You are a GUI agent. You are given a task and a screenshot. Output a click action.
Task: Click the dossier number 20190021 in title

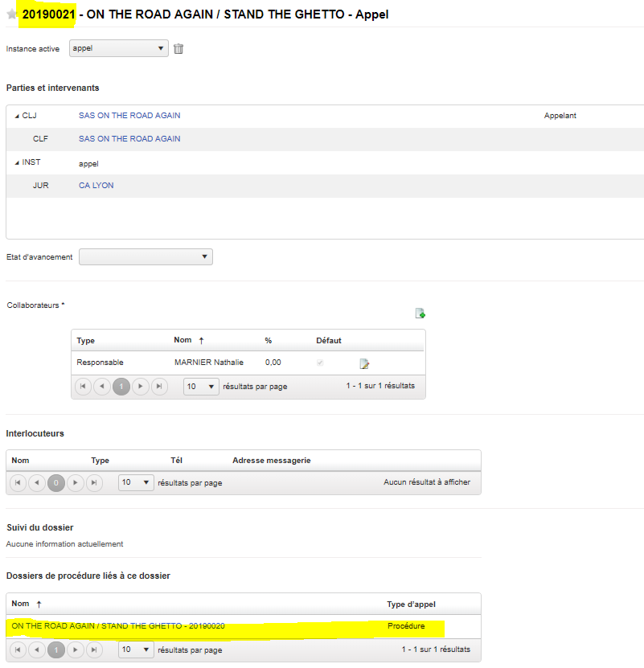(x=48, y=14)
